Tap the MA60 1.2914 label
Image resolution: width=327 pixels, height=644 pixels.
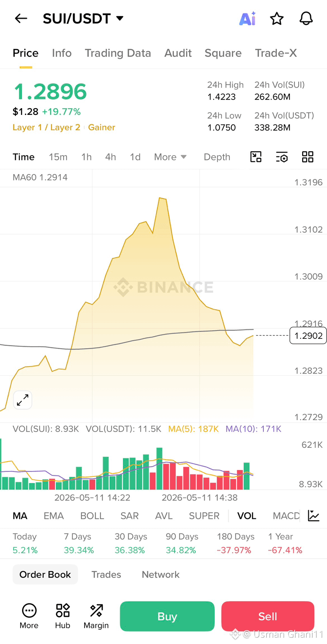[40, 177]
